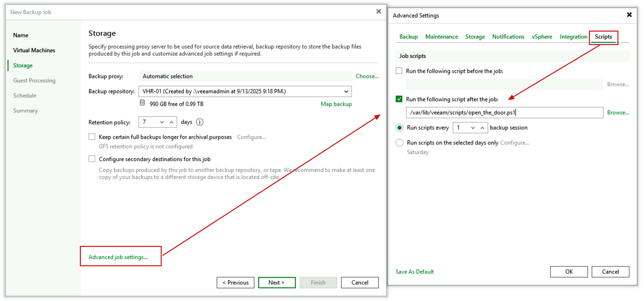The width and height of the screenshot is (644, 301).
Task: Click the repository disk icon
Action: [x=142, y=103]
